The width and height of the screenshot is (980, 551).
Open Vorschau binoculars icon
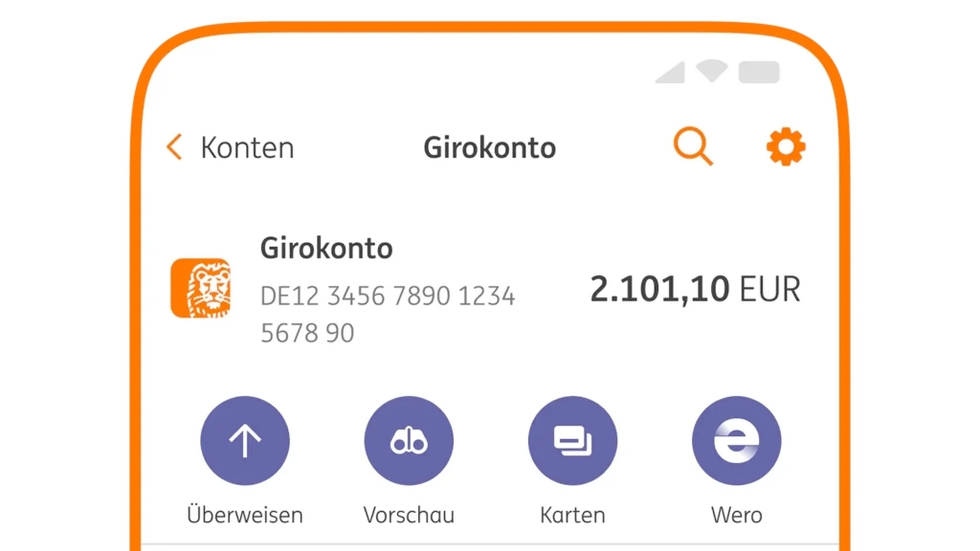[x=409, y=439]
